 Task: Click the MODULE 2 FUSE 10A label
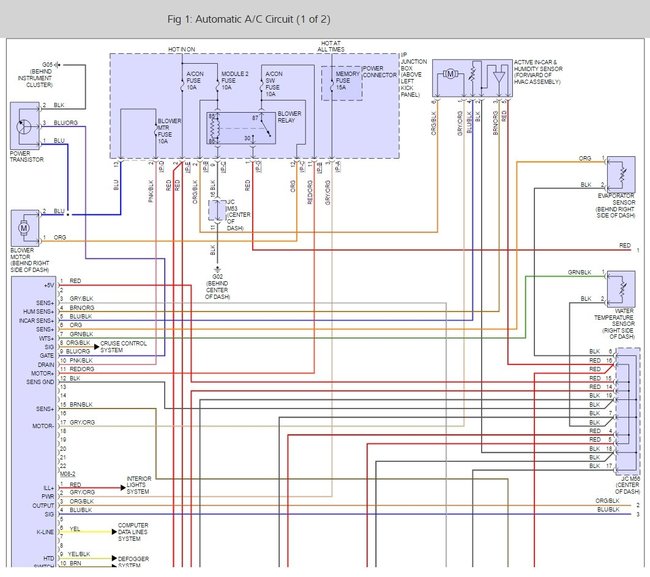click(235, 80)
